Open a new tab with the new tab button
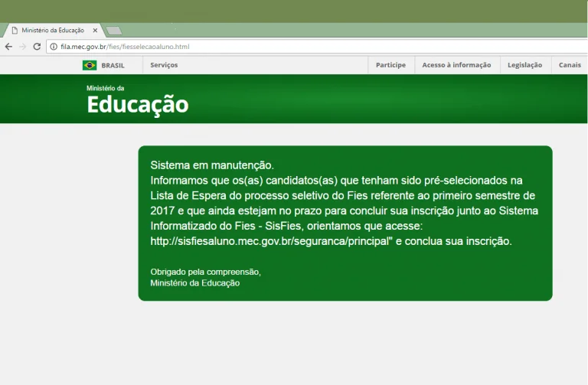The image size is (588, 385). [x=113, y=31]
